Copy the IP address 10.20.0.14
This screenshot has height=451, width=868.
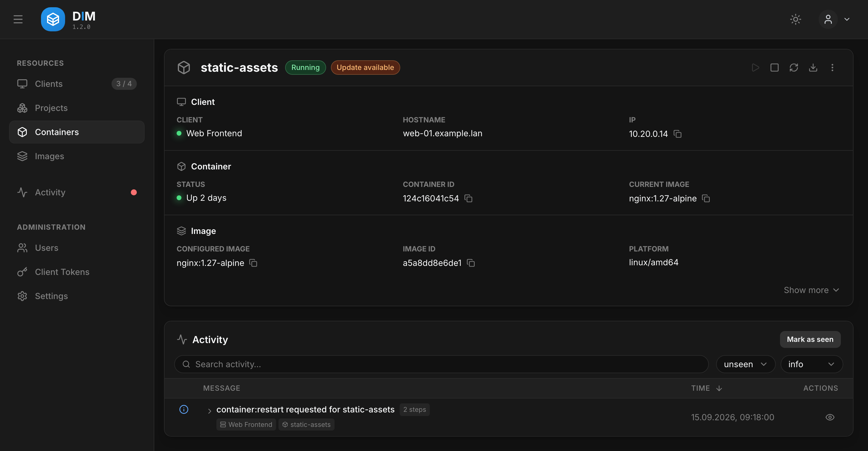coord(677,134)
